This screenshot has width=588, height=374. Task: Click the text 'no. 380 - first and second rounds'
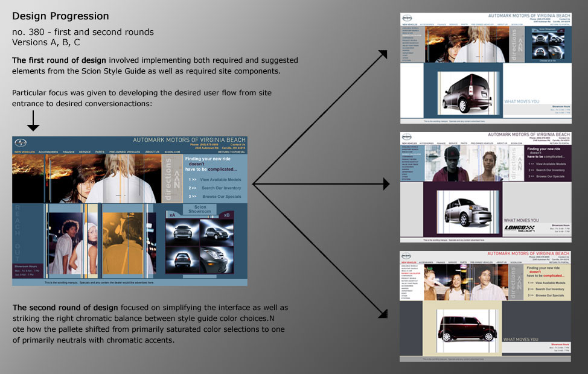coord(83,32)
